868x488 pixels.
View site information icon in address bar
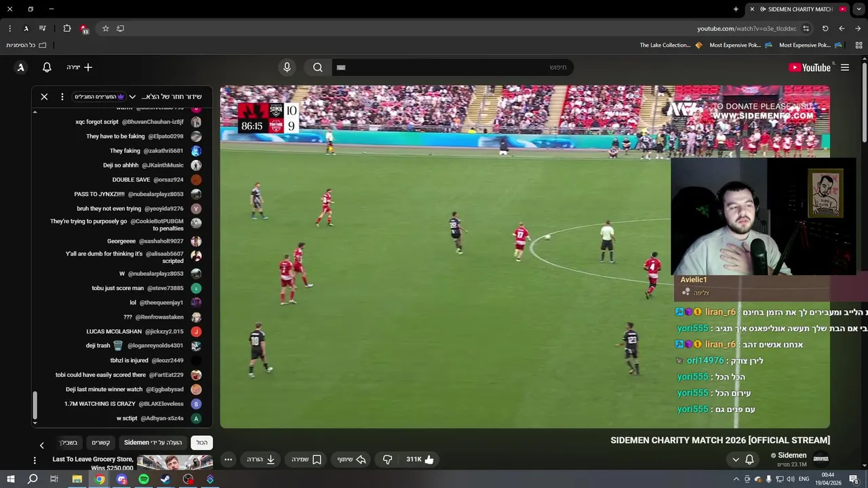[x=806, y=28]
